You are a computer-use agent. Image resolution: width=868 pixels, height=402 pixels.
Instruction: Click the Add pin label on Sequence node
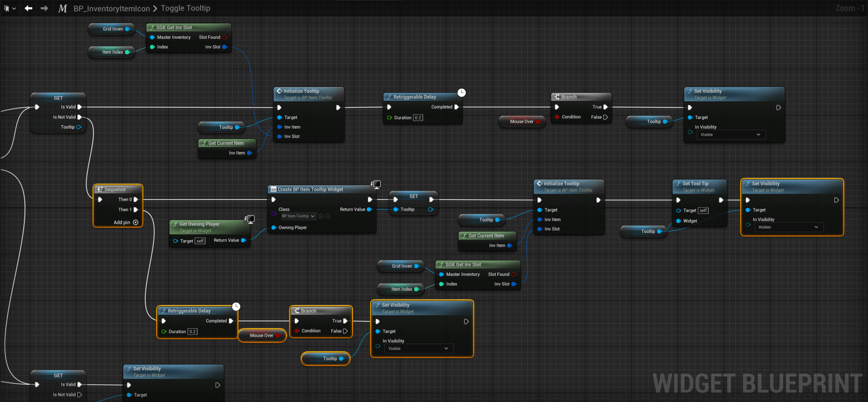[x=122, y=222]
